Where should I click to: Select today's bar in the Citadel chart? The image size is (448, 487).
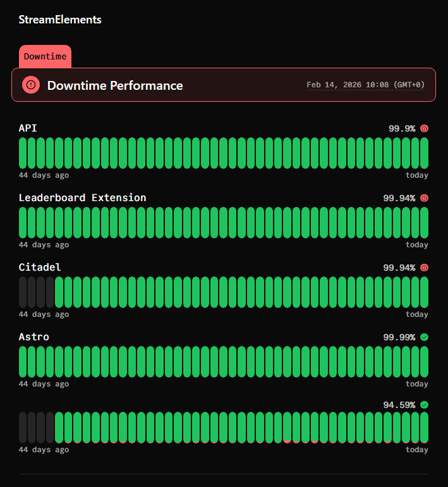click(x=424, y=292)
